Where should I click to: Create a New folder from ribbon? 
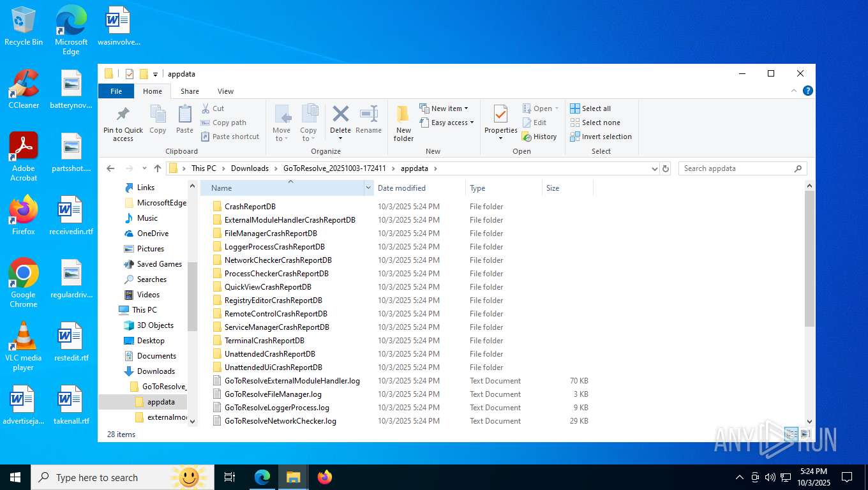(403, 123)
